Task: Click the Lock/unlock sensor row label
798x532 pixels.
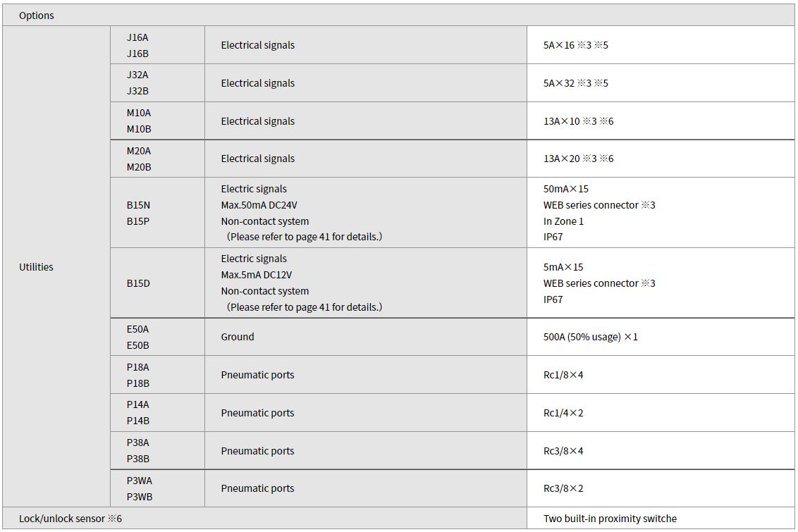Action: coord(70,519)
